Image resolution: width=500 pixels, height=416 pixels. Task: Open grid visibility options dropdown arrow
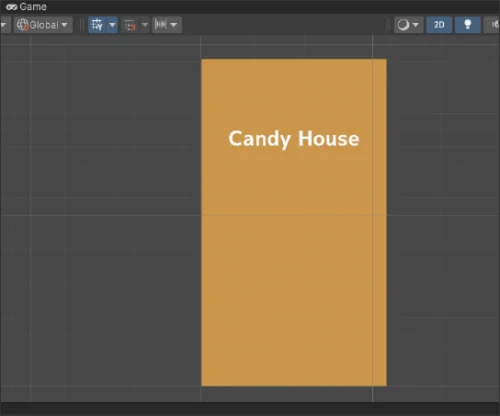tap(112, 25)
